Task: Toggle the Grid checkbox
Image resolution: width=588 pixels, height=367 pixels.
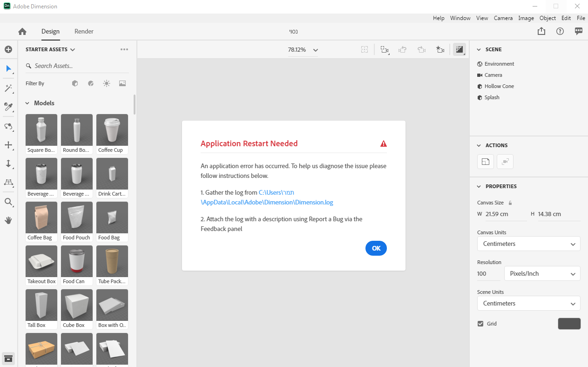Action: pyautogui.click(x=480, y=324)
